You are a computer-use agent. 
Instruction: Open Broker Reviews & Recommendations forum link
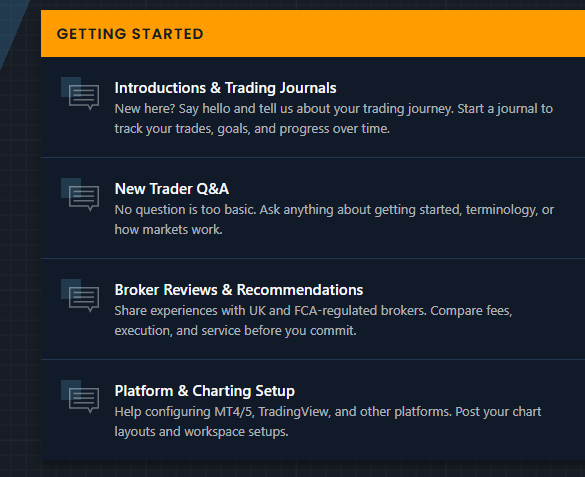pyautogui.click(x=239, y=290)
